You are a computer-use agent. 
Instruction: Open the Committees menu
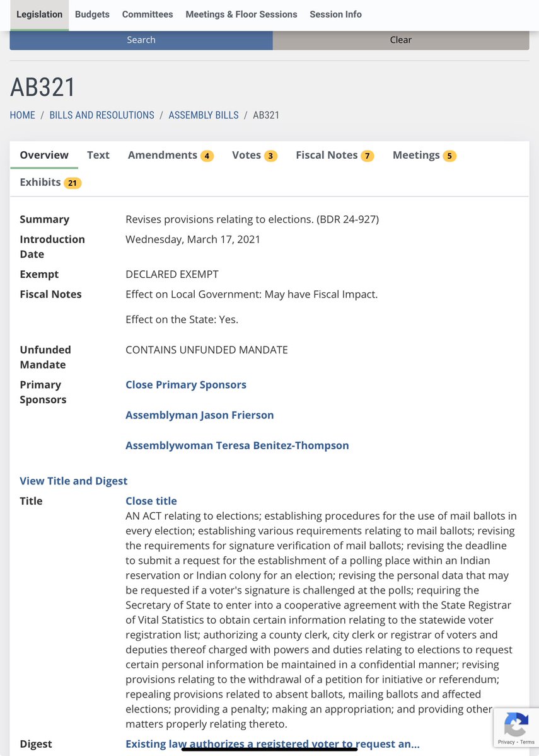click(x=148, y=14)
